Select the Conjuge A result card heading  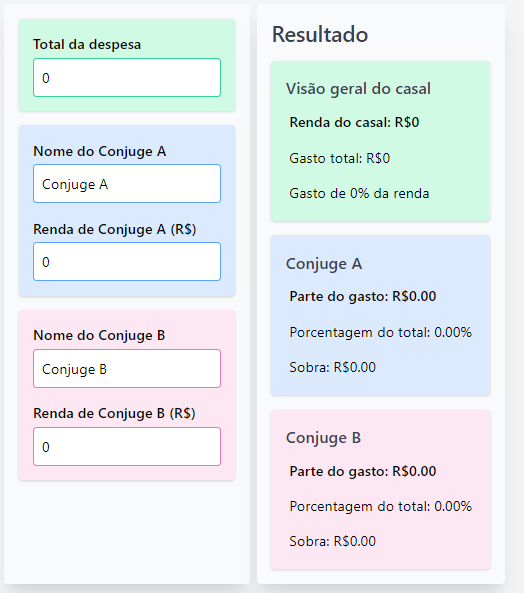324,264
